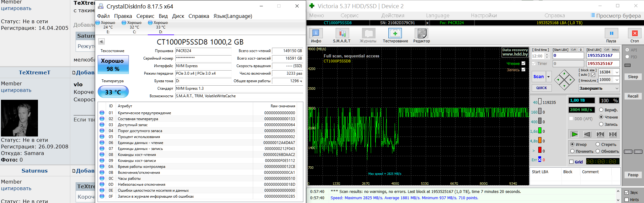Click the Хорошо 98% health status button

[x=113, y=65]
